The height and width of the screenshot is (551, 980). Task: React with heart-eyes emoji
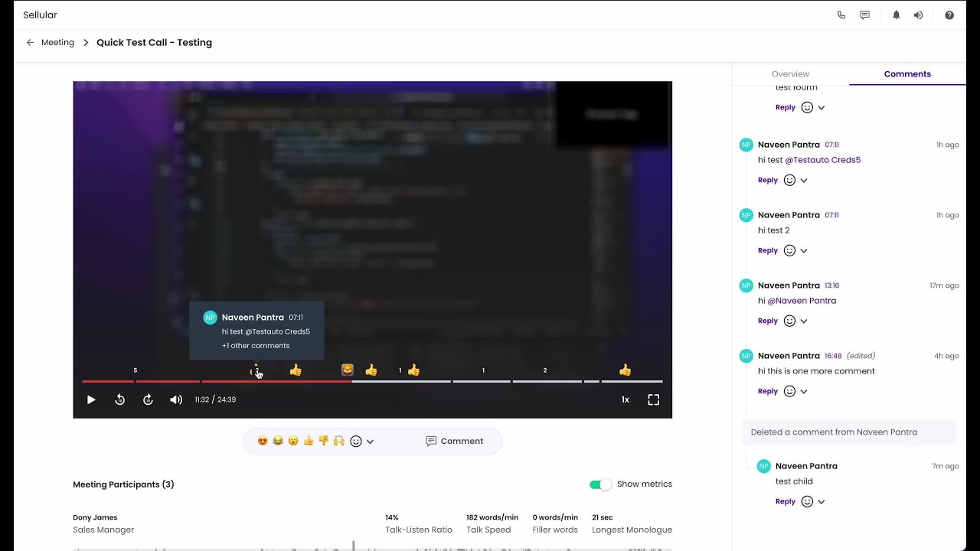(x=263, y=441)
